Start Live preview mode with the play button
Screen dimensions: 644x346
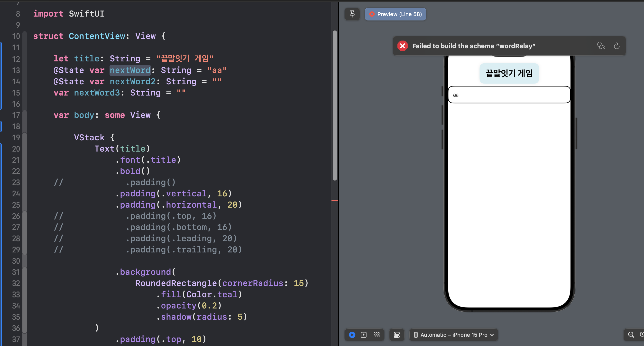[352, 335]
